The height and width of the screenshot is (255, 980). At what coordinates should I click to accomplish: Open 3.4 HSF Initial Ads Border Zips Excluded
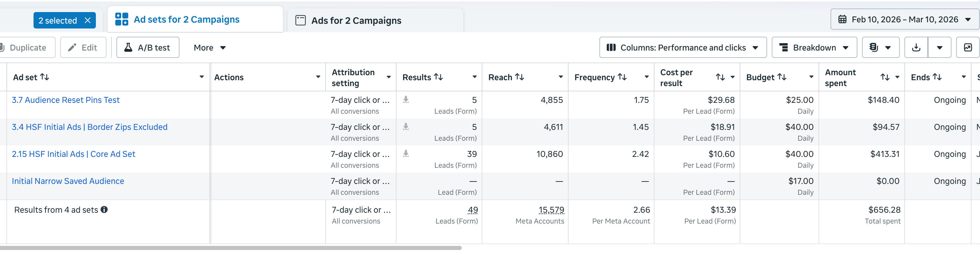click(89, 127)
